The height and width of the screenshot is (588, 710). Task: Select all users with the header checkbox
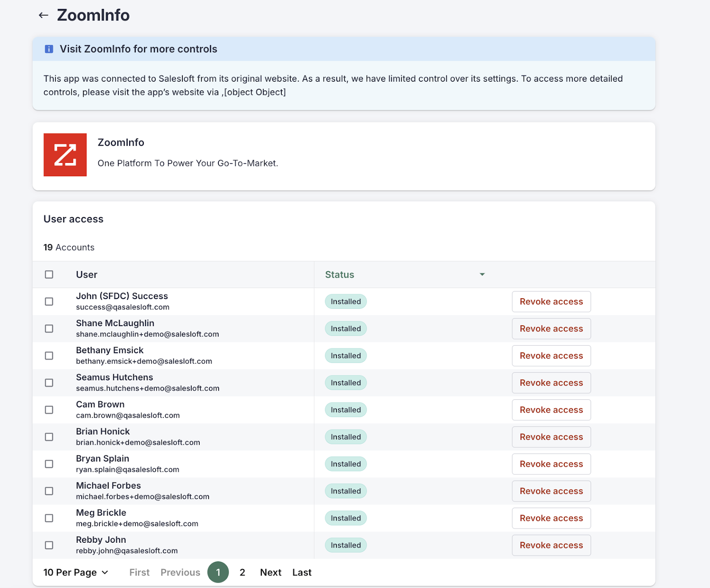(x=49, y=275)
